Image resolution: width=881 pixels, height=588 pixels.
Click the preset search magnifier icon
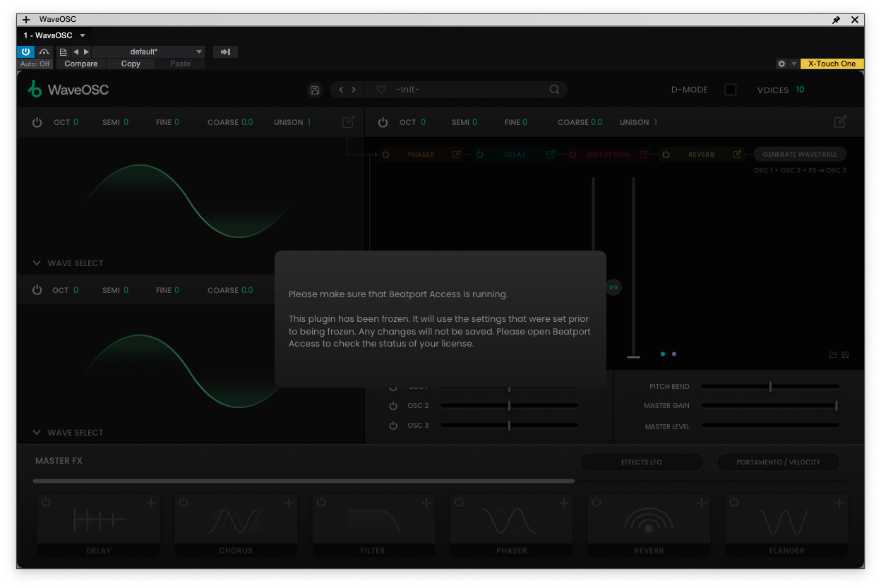tap(554, 90)
